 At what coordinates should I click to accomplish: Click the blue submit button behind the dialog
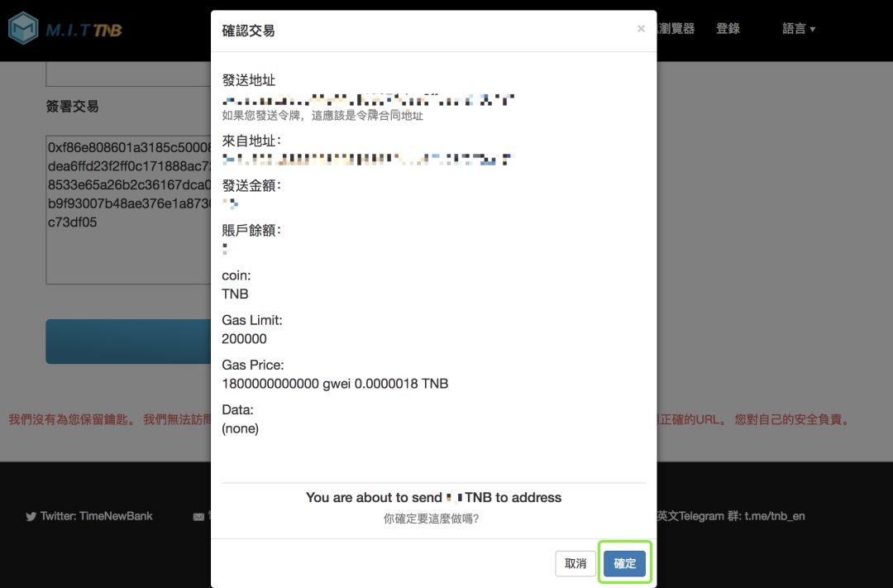point(124,341)
